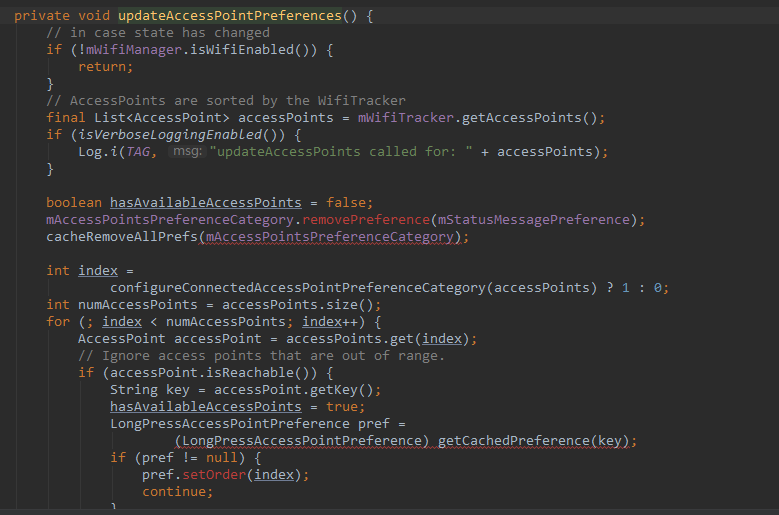This screenshot has width=779, height=515.
Task: Click the Log.i call
Action: pos(98,151)
